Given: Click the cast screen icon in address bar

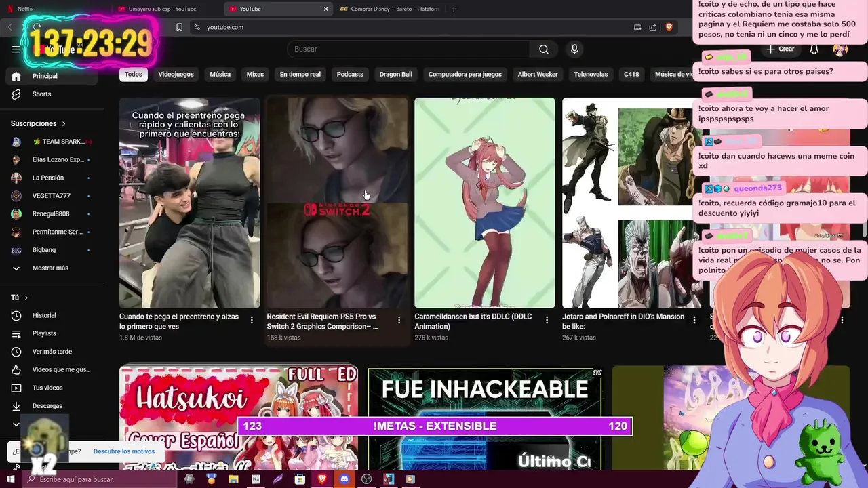Looking at the screenshot, I should tap(637, 27).
